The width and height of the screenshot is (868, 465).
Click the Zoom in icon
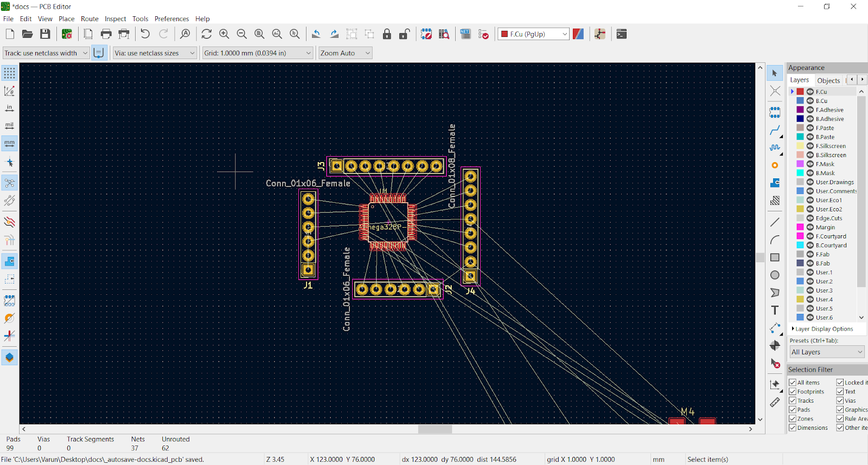coord(224,34)
